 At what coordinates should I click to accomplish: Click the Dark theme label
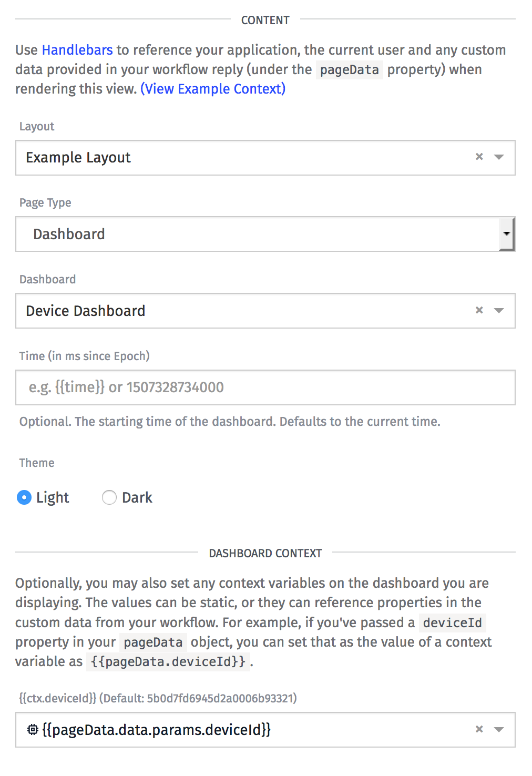pos(137,497)
